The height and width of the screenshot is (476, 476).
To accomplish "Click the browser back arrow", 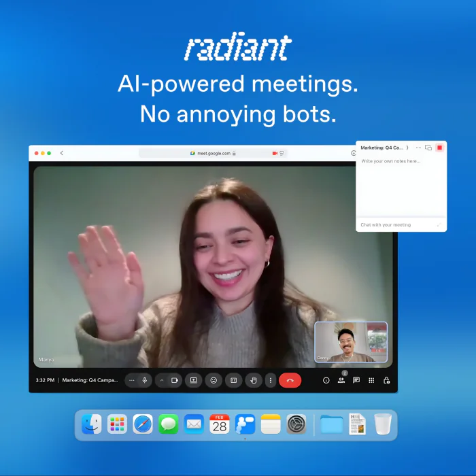I will (x=62, y=153).
